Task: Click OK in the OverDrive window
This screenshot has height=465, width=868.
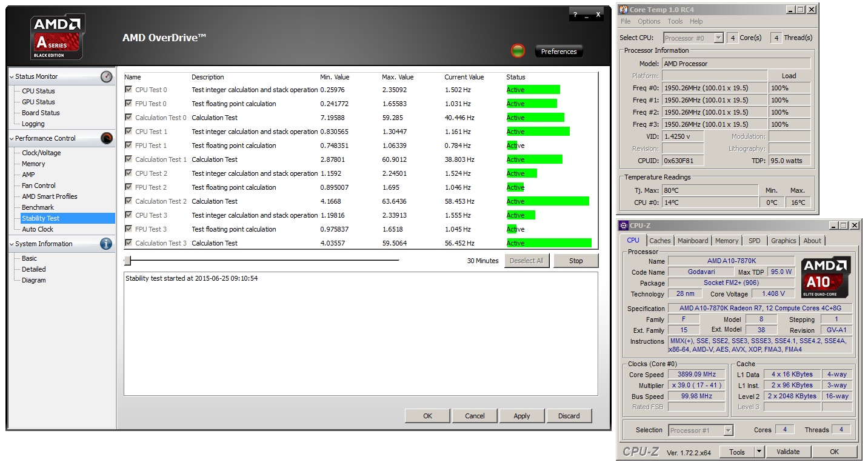Action: coord(428,416)
